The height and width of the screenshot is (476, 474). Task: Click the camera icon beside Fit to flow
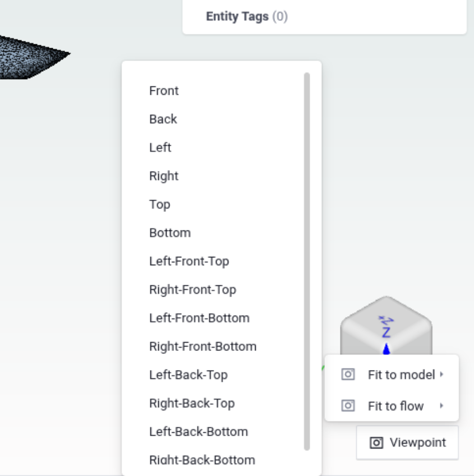click(348, 405)
